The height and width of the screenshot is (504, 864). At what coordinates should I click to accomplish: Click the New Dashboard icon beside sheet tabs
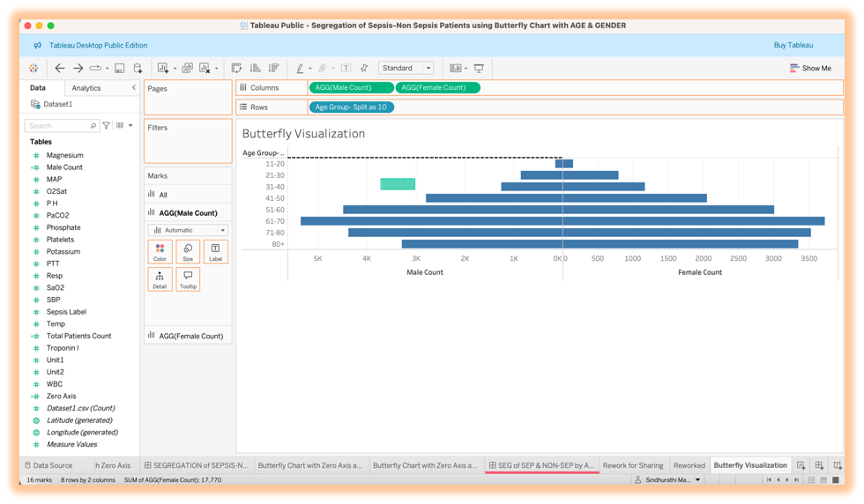coord(819,465)
